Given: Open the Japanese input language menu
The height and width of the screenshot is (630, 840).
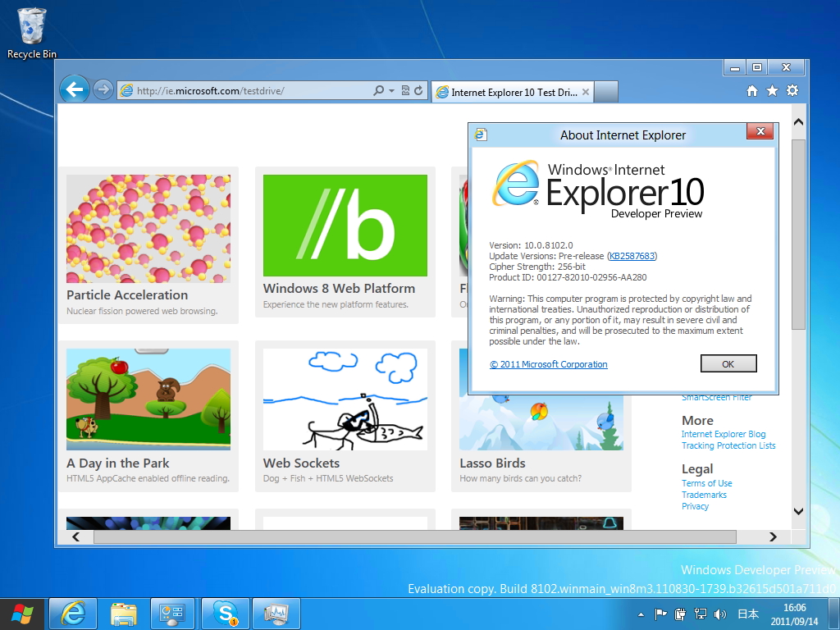Looking at the screenshot, I should (748, 614).
